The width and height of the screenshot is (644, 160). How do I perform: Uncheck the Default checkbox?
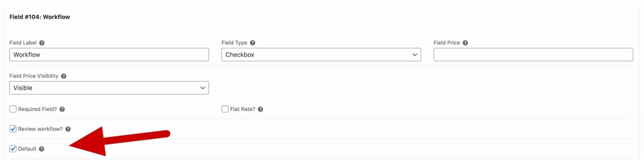tap(13, 149)
